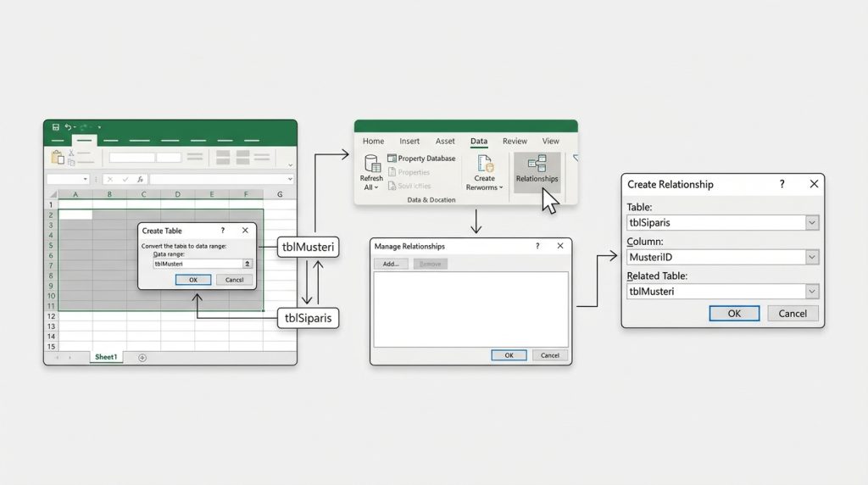Click the add new sheet plus icon
This screenshot has height=485, width=868.
coord(142,358)
